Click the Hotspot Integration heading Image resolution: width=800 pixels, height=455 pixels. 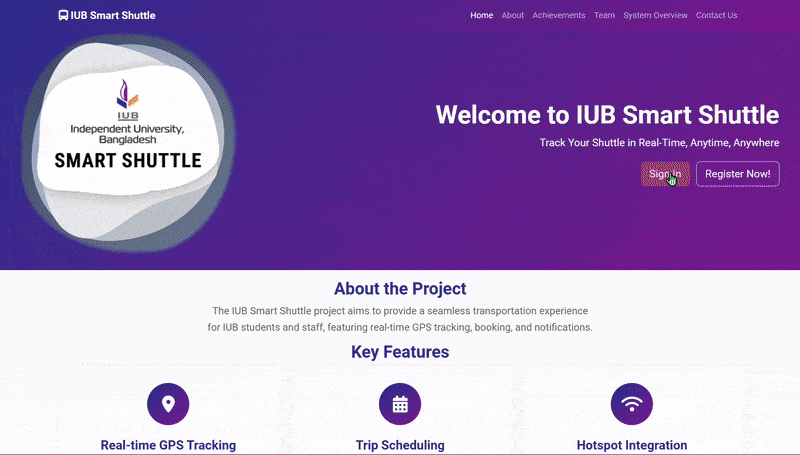pos(632,445)
